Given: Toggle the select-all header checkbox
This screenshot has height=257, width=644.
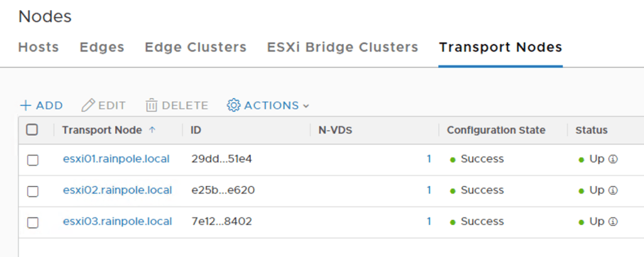Looking at the screenshot, I should pos(32,130).
